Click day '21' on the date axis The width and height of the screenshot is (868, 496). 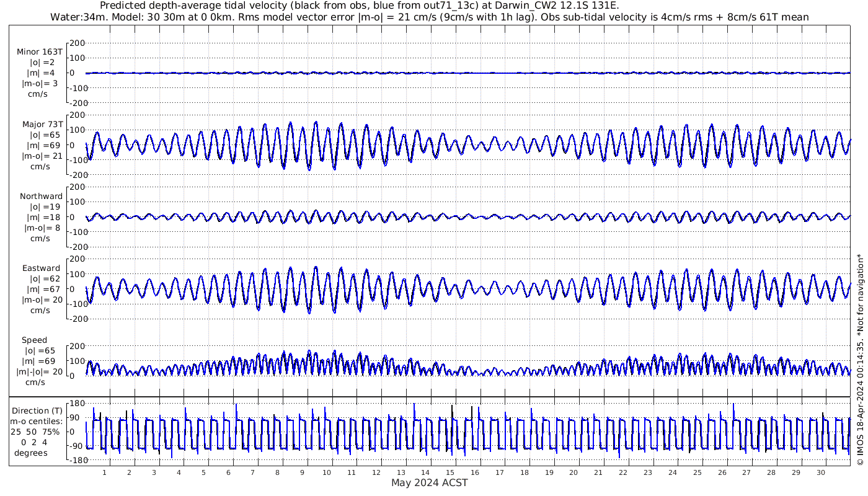[x=598, y=472]
